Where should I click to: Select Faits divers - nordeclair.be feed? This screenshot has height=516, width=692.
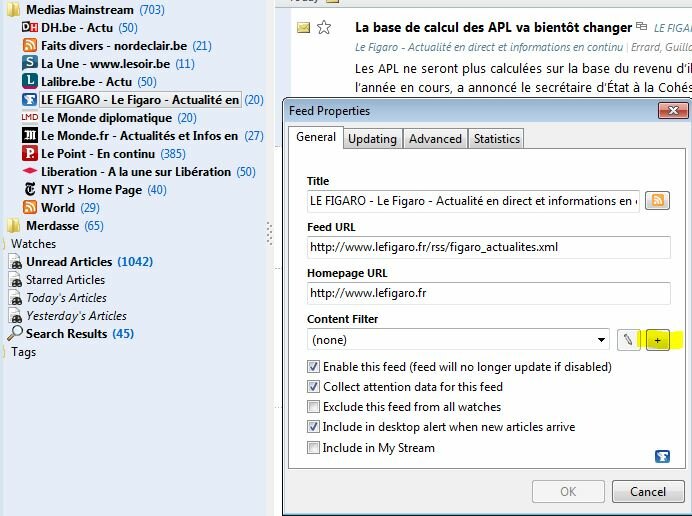[x=114, y=45]
